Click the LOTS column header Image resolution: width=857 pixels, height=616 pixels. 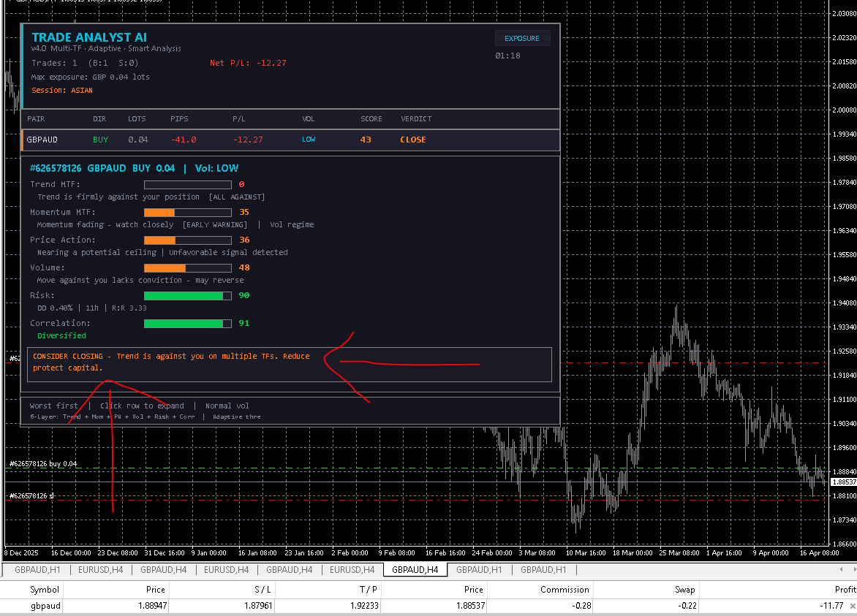pos(137,118)
